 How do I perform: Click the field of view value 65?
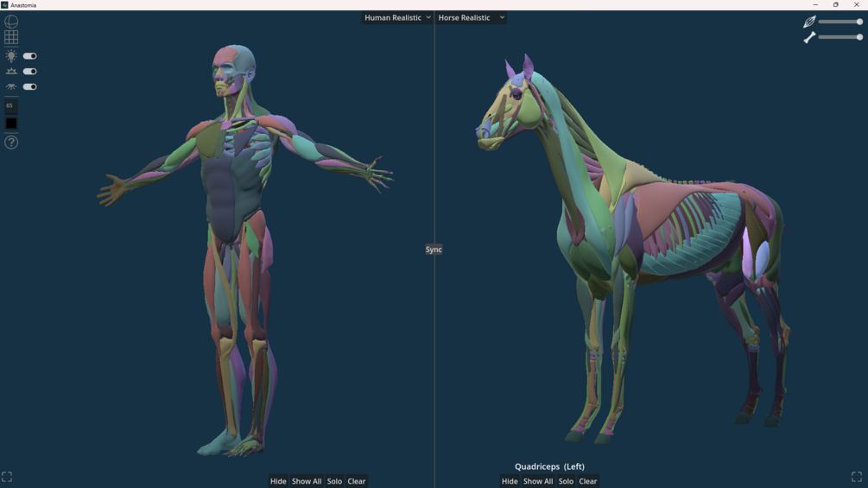(11, 105)
